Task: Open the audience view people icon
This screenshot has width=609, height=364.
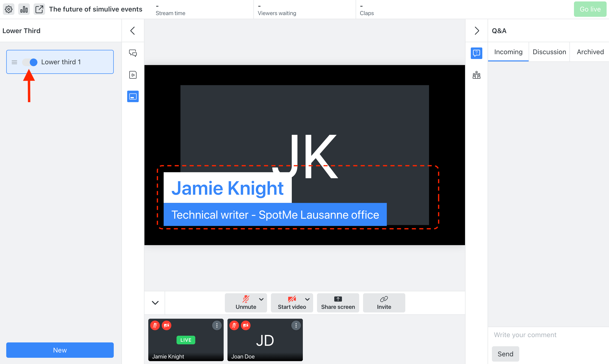Action: click(476, 75)
